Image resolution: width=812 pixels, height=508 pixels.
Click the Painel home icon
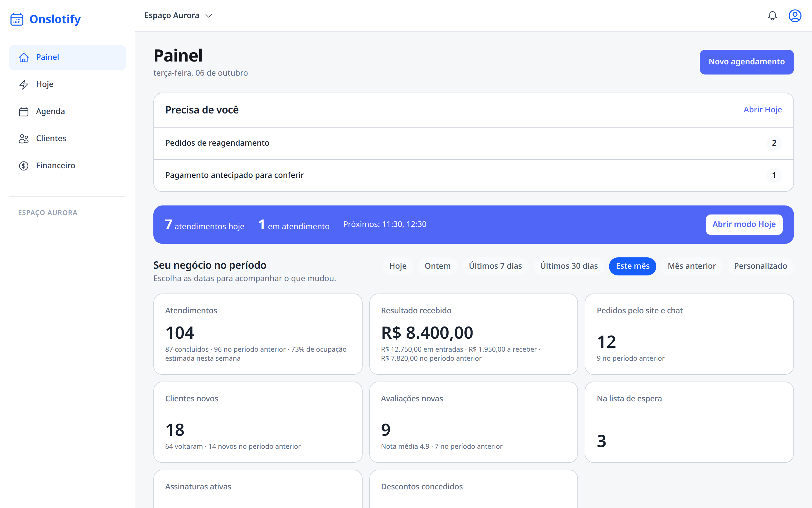coord(23,58)
